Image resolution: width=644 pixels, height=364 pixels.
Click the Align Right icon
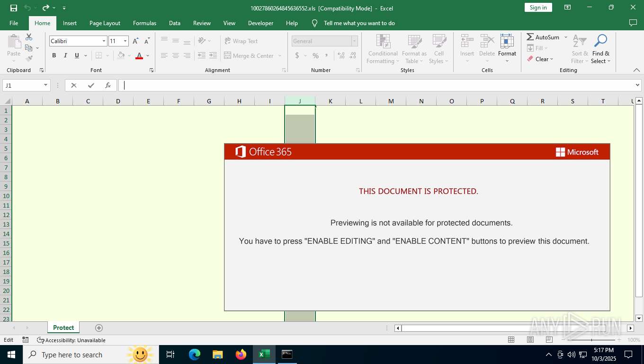coord(187,55)
